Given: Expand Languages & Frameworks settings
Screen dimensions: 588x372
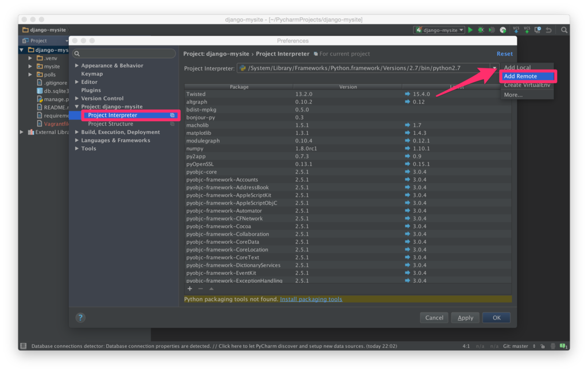Looking at the screenshot, I should coord(77,140).
